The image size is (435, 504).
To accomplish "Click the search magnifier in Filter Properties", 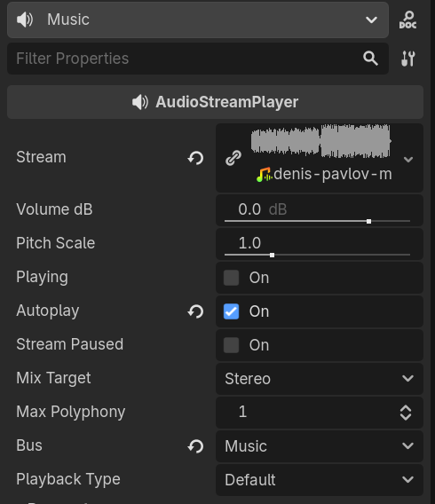I will 370,59.
